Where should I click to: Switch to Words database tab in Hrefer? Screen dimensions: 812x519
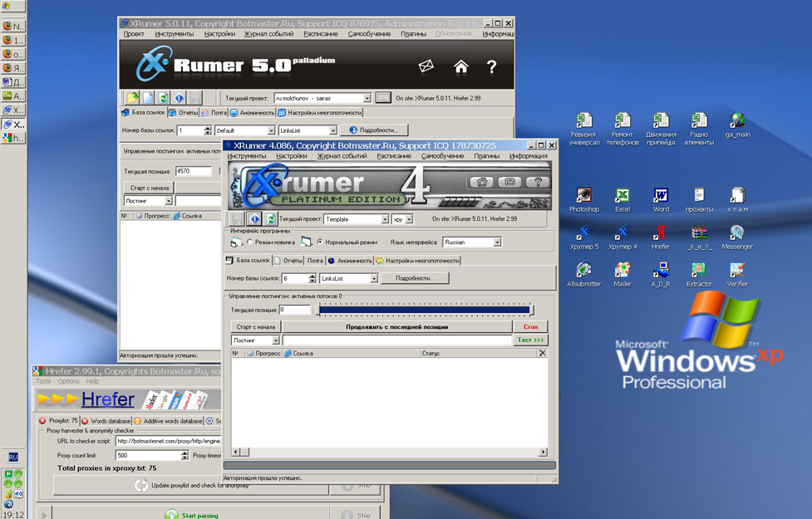[106, 421]
